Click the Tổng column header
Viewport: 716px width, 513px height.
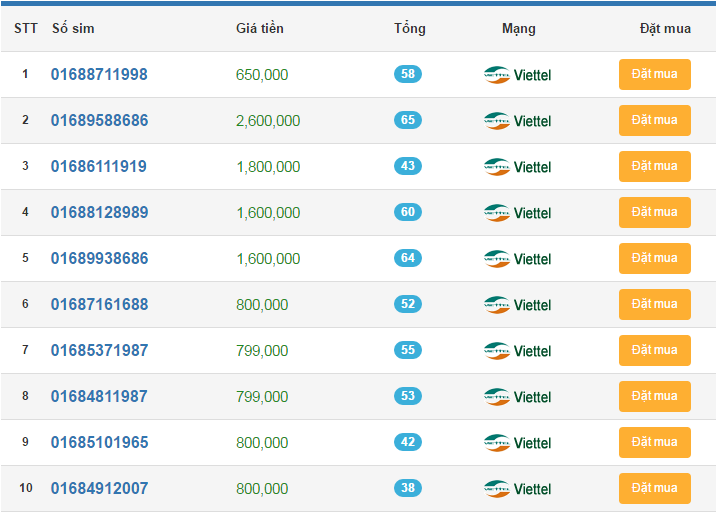coord(409,28)
